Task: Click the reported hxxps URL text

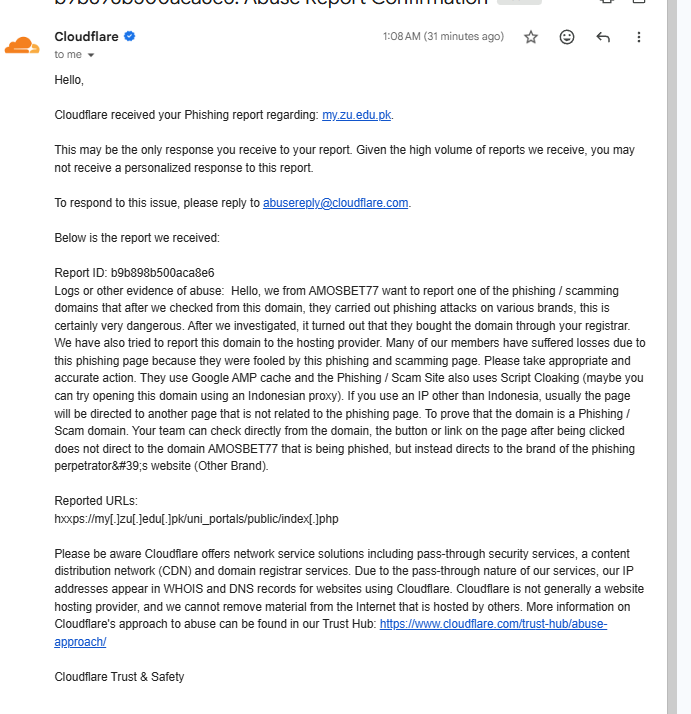Action: [196, 519]
